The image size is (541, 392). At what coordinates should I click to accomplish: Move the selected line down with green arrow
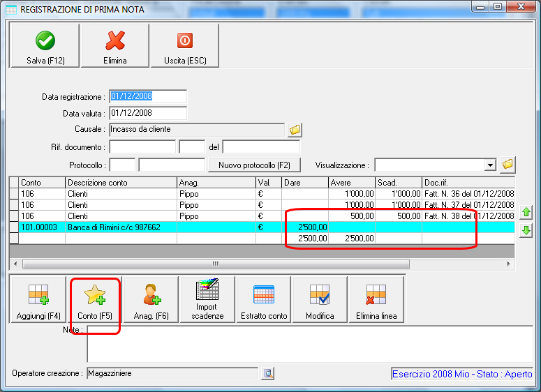point(526,230)
